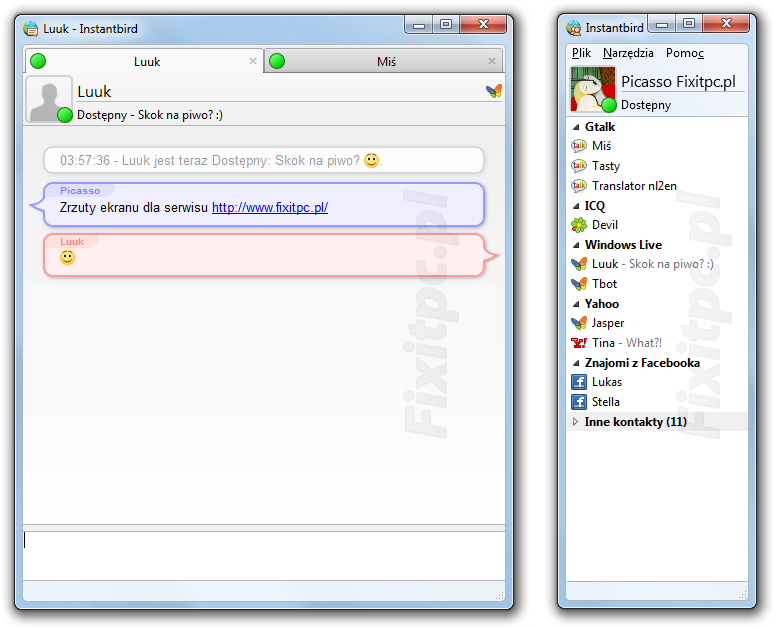Screen dimensions: 775x628
Task: Click the resize grip of Luuk conversation window
Action: point(500,595)
